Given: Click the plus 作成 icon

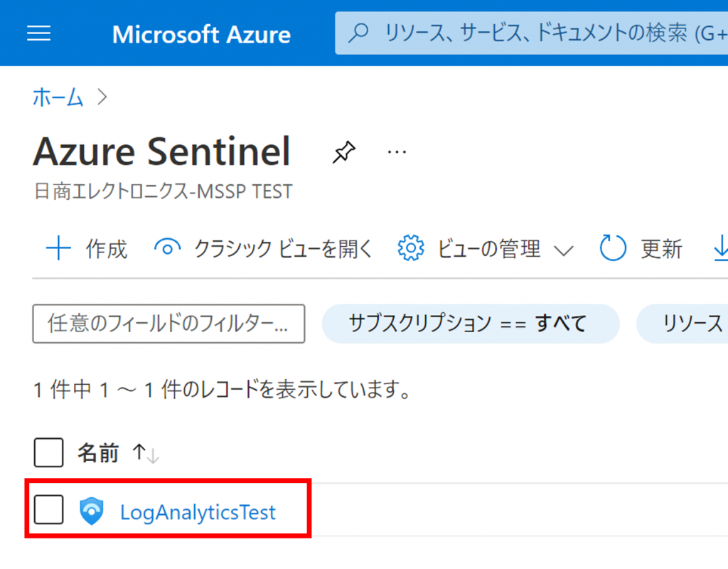Looking at the screenshot, I should pos(58,249).
